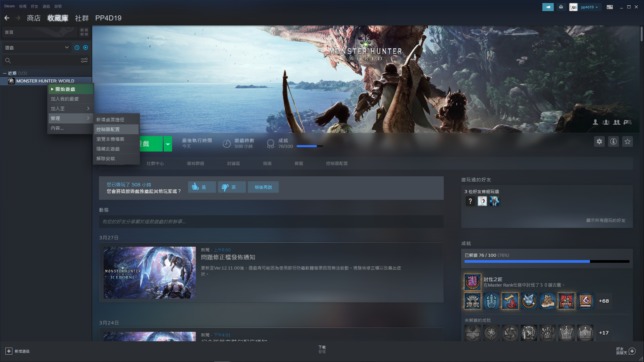Open 社群中心 game link
The image size is (644, 362).
click(x=155, y=164)
